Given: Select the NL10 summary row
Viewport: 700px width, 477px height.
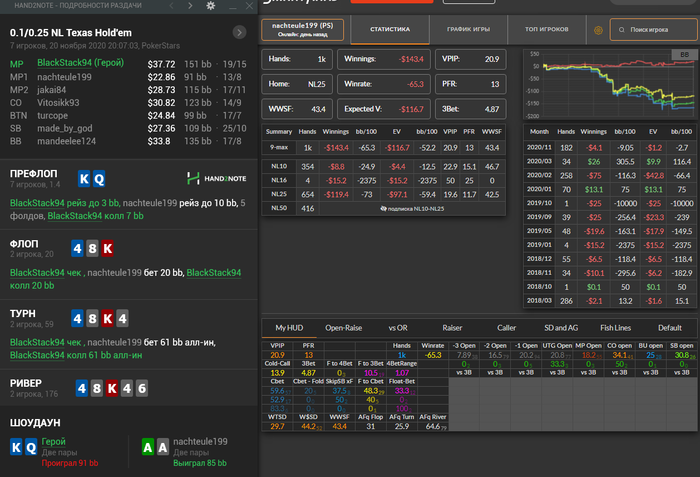Looking at the screenshot, I should pos(383,167).
